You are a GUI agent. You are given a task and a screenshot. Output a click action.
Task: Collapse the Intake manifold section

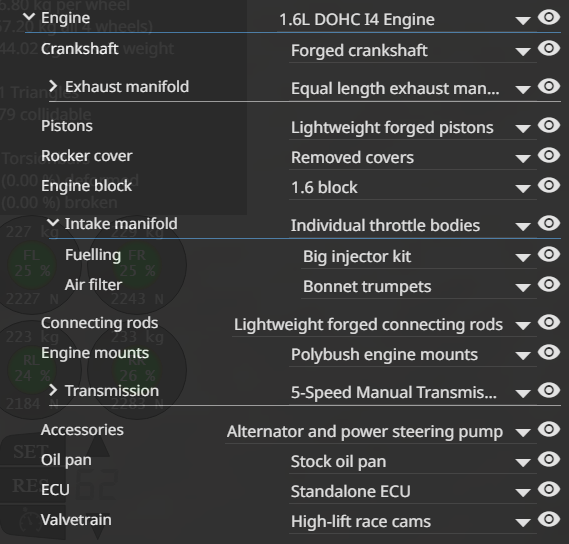coord(53,222)
